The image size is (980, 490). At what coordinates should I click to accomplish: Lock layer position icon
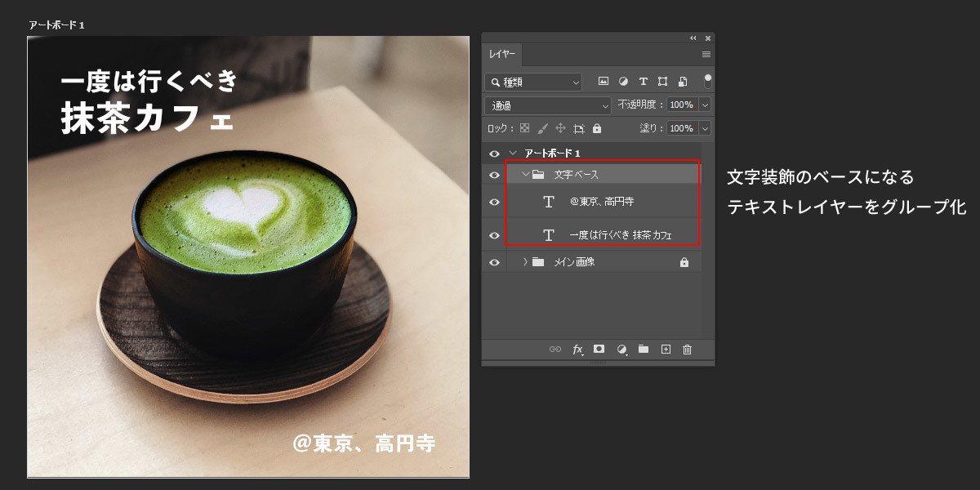(561, 128)
